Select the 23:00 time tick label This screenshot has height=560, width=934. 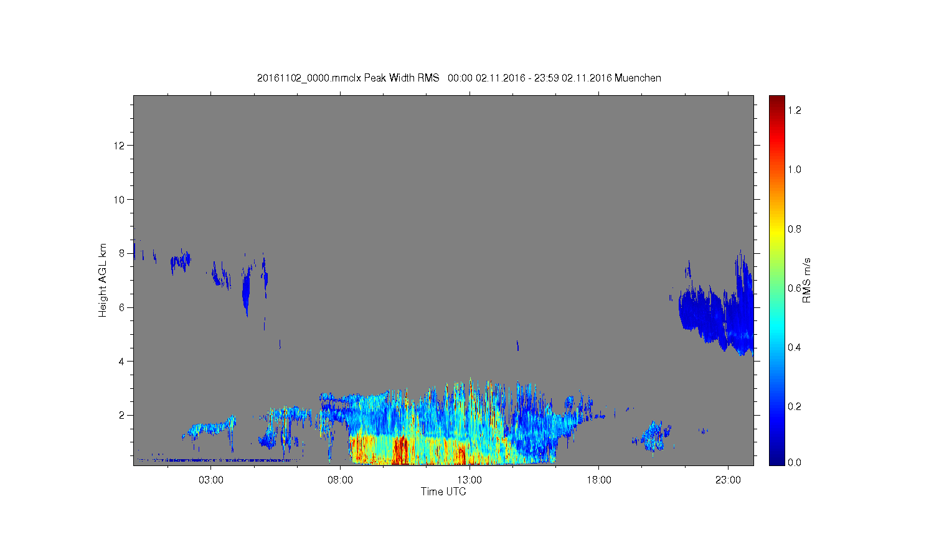728,480
